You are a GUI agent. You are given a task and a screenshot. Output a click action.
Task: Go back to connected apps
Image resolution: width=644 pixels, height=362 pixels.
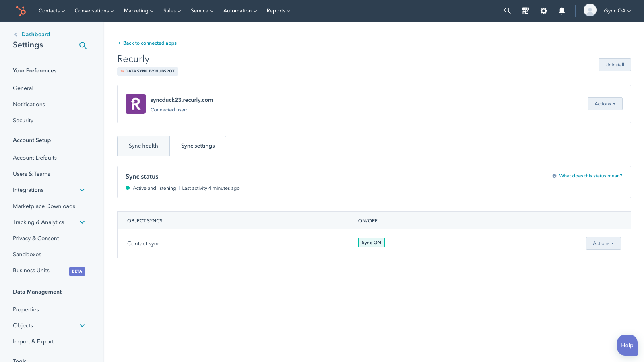click(149, 43)
